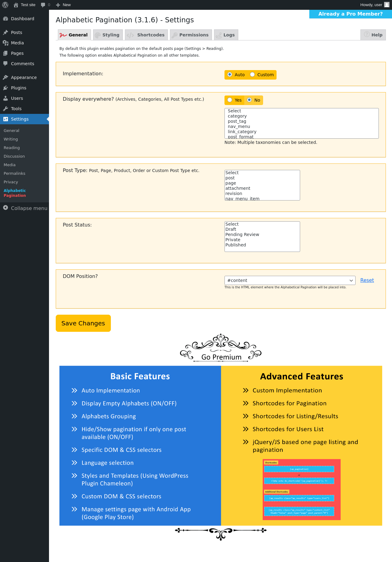Click the Settings sliders icon
The height and width of the screenshot is (562, 392).
(x=6, y=119)
